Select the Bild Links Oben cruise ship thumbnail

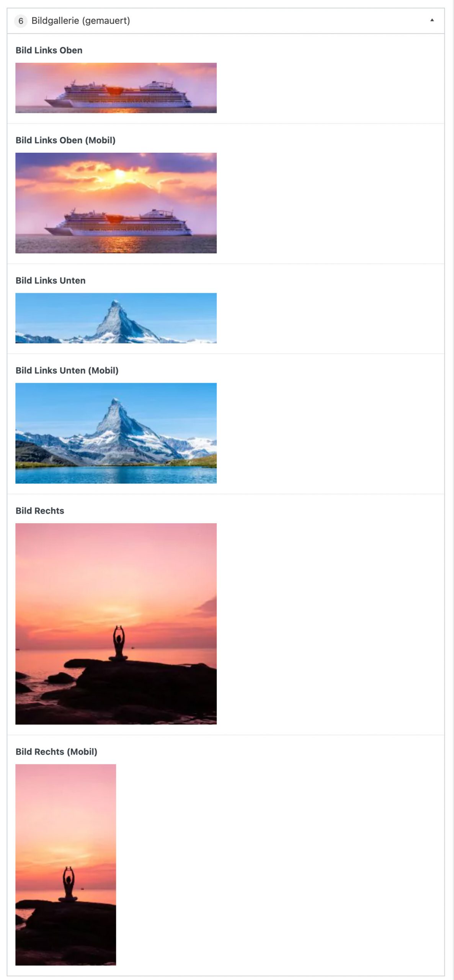coord(116,88)
